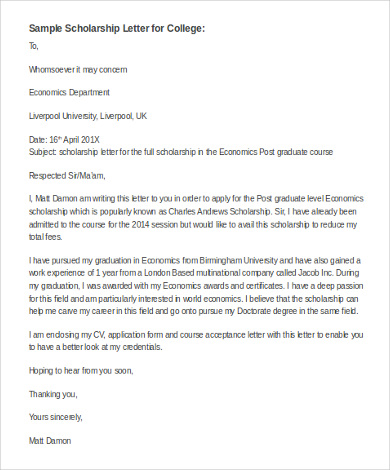The image size is (390, 470).
Task: Click the 'Yours sincerely,' closing line
Action: tap(56, 417)
